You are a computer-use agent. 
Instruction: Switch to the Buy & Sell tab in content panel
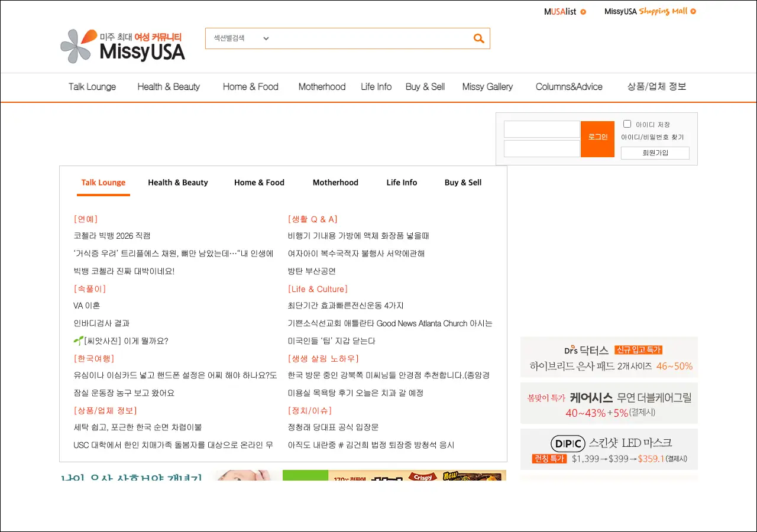pyautogui.click(x=462, y=183)
